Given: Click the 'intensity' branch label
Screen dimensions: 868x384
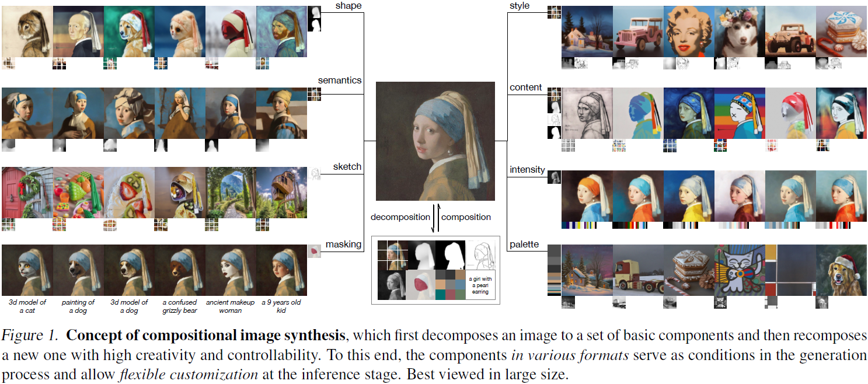Looking at the screenshot, I should pos(527,170).
